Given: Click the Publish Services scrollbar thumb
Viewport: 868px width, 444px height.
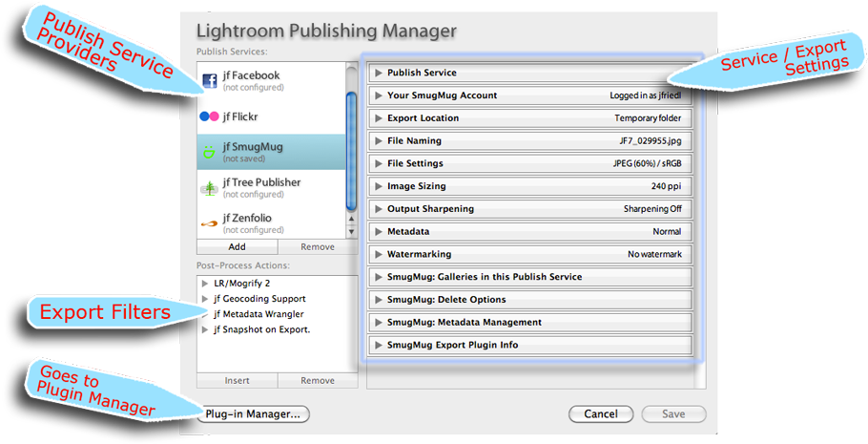Looking at the screenshot, I should pos(351,152).
